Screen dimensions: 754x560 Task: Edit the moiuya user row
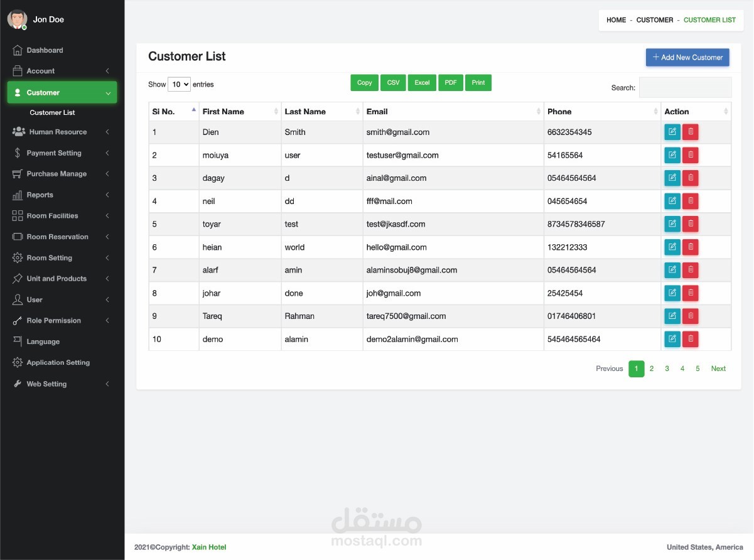point(672,155)
